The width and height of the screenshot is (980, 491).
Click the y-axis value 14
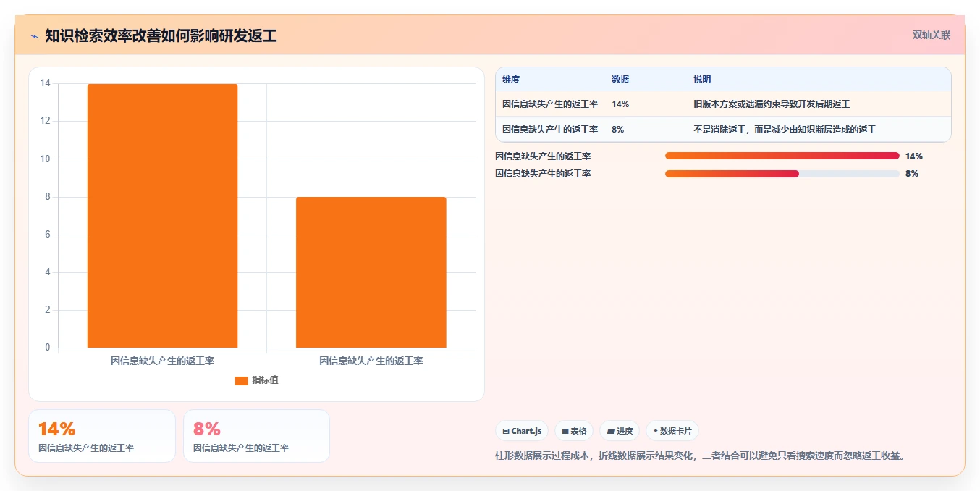[x=46, y=83]
